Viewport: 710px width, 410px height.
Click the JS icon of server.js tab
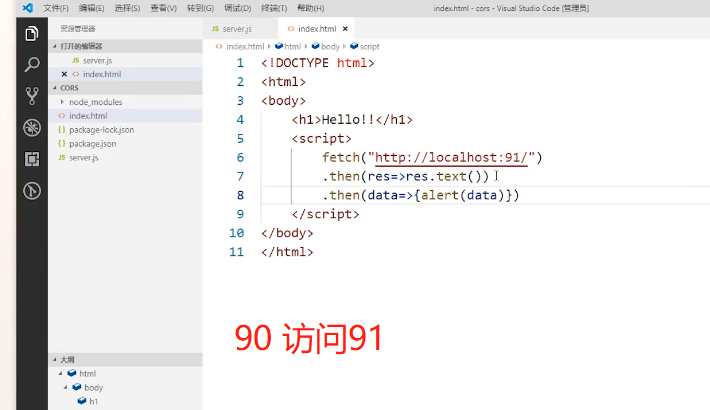click(215, 29)
